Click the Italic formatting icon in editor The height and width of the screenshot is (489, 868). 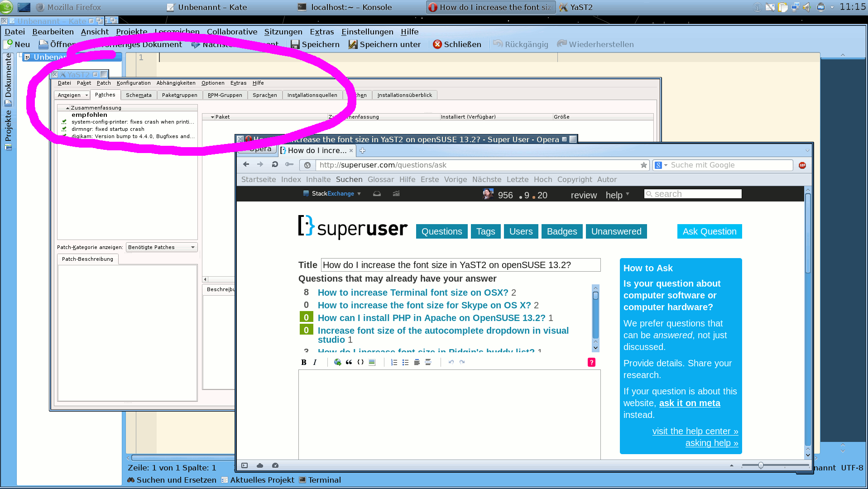pyautogui.click(x=315, y=362)
